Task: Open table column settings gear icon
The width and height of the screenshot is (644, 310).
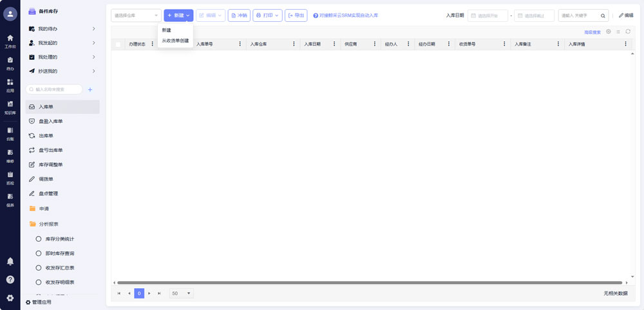Action: pyautogui.click(x=609, y=32)
